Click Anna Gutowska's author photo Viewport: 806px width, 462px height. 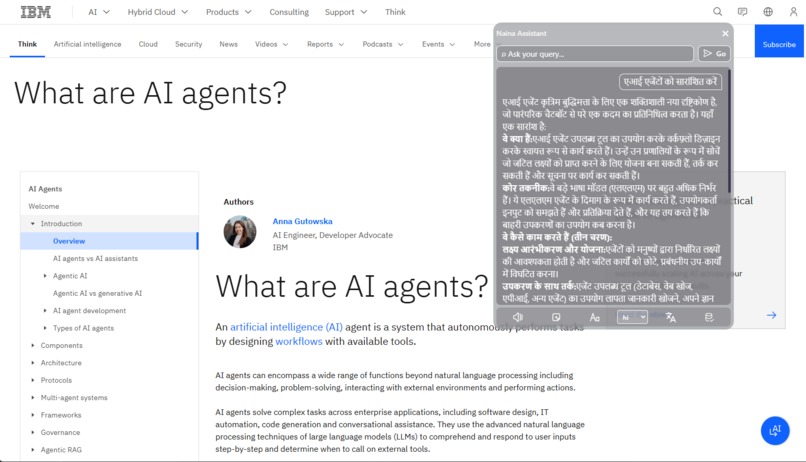pyautogui.click(x=240, y=232)
